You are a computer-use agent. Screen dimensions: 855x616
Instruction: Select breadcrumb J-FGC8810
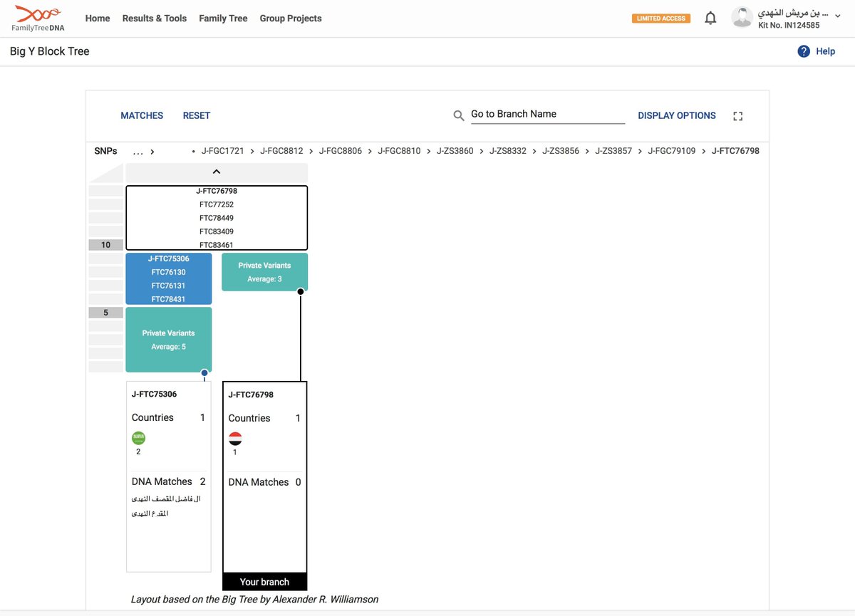tap(399, 151)
